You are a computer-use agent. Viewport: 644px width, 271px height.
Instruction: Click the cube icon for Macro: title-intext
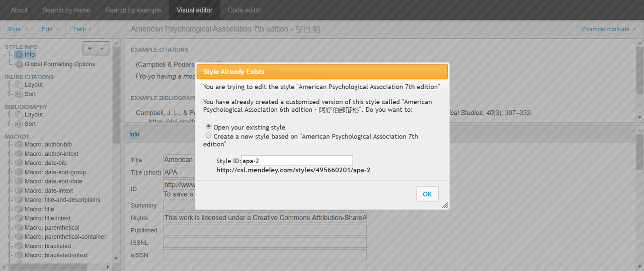[19, 218]
